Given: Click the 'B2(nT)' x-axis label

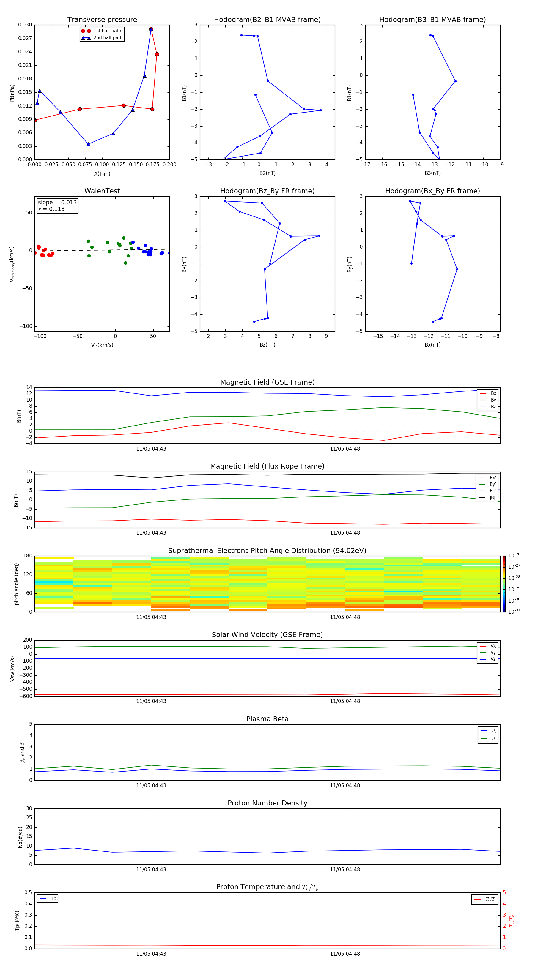Looking at the screenshot, I should coord(267,173).
